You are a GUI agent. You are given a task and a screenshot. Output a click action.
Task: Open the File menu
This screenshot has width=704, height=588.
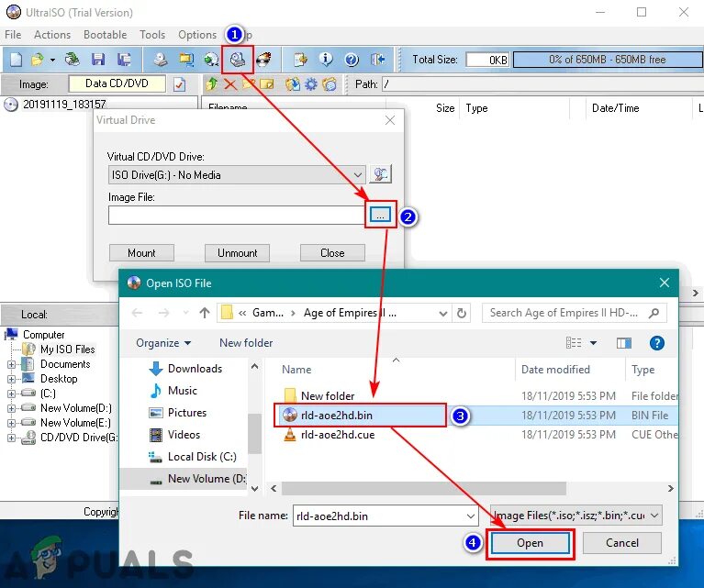pos(13,35)
